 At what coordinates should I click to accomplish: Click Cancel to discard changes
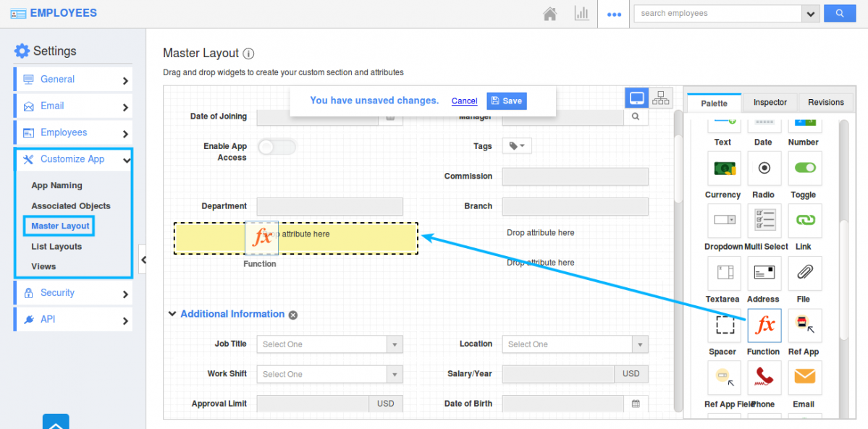(x=464, y=101)
